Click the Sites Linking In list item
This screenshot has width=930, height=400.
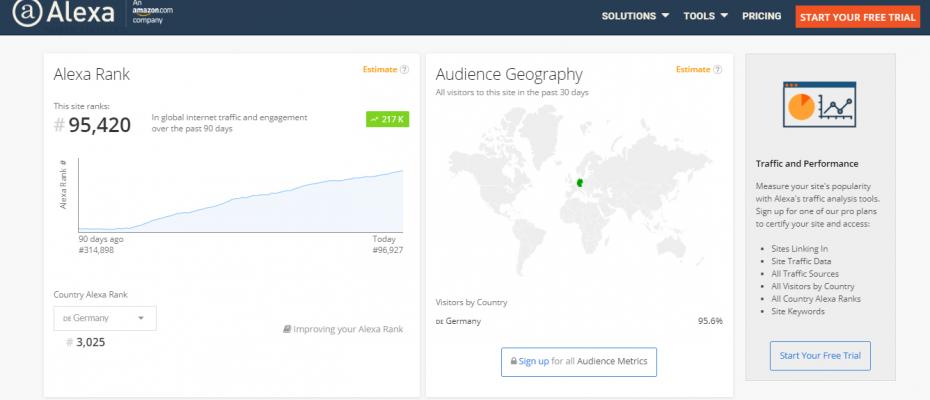pyautogui.click(x=800, y=249)
